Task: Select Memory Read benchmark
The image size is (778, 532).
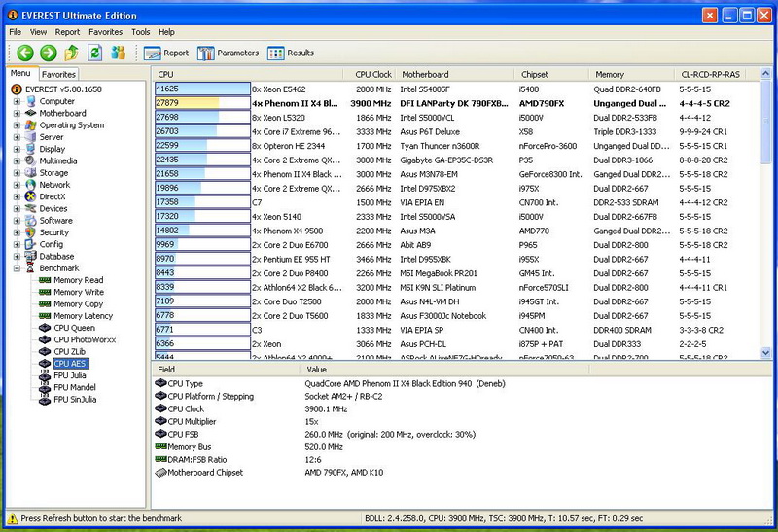Action: 79,280
